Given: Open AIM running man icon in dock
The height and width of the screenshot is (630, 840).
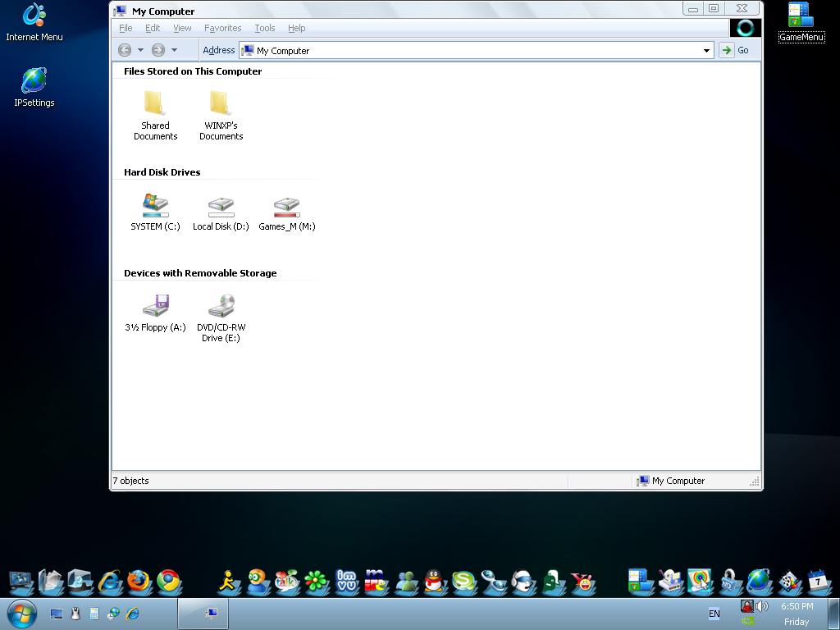Looking at the screenshot, I should 230,582.
